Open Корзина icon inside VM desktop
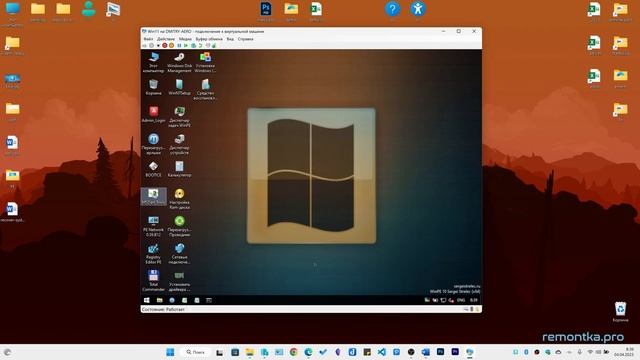 pos(153,87)
